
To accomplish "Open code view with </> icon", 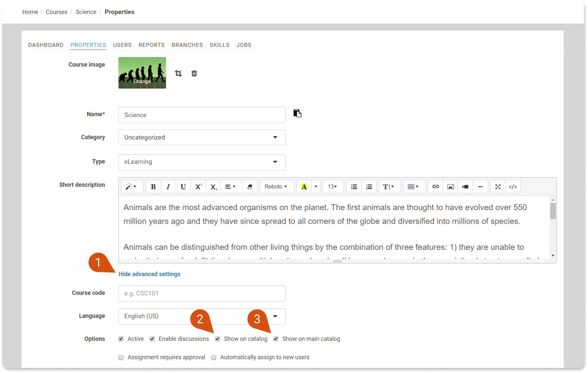I will (x=513, y=187).
